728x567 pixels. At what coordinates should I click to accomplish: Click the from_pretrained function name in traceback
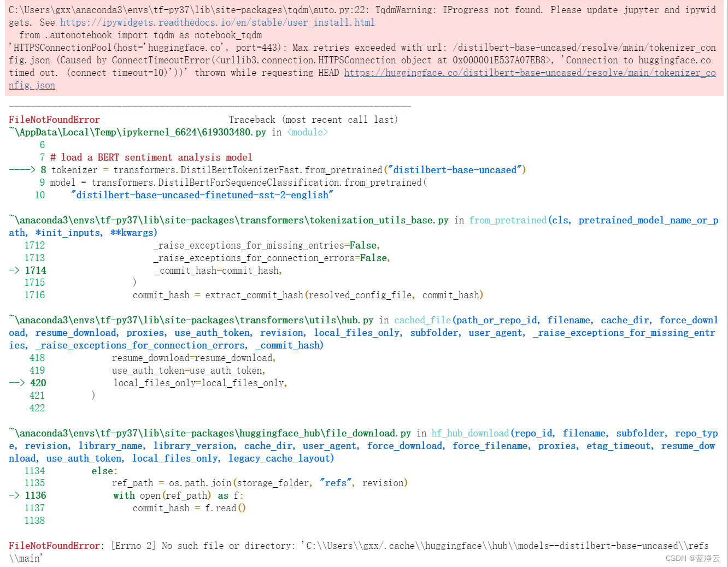(508, 220)
